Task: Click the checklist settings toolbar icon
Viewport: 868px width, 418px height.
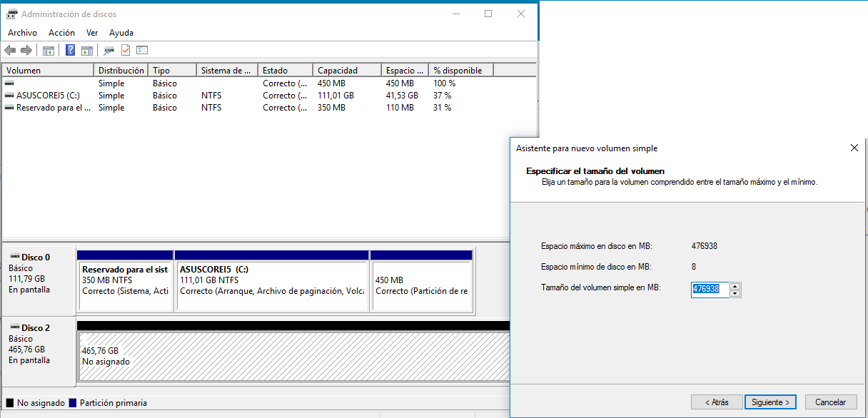Action: point(142,51)
